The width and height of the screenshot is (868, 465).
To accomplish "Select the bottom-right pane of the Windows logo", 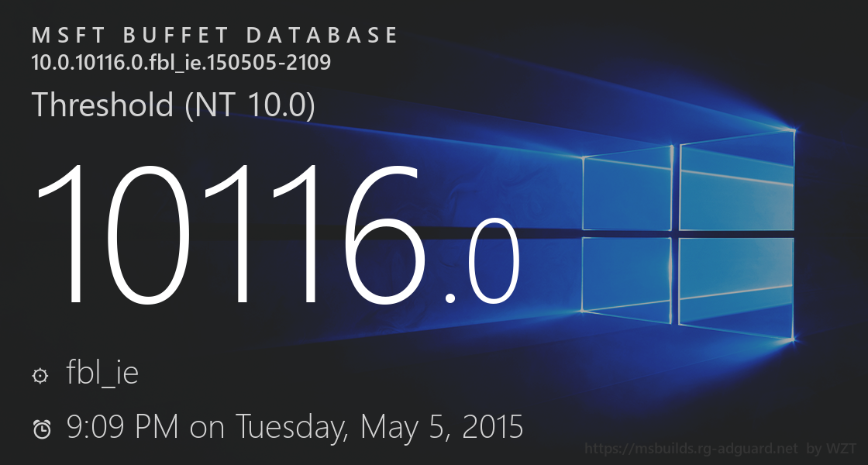I will (737, 287).
